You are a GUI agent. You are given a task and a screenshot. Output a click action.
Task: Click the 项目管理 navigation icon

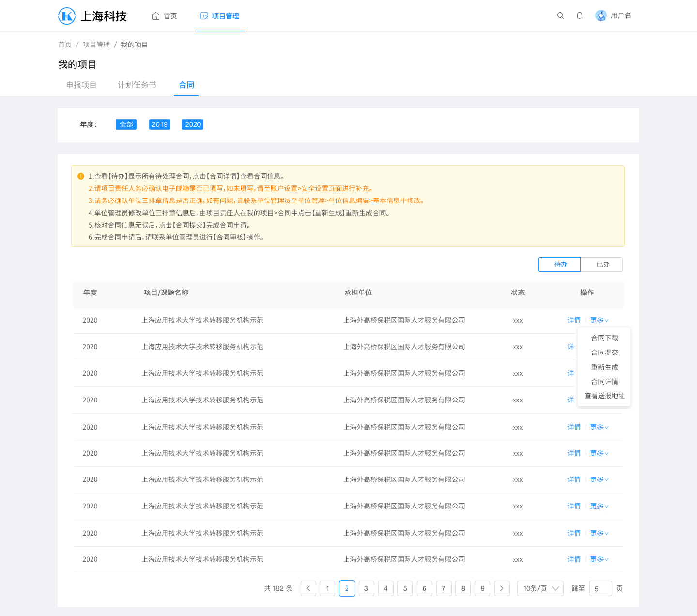pos(204,16)
